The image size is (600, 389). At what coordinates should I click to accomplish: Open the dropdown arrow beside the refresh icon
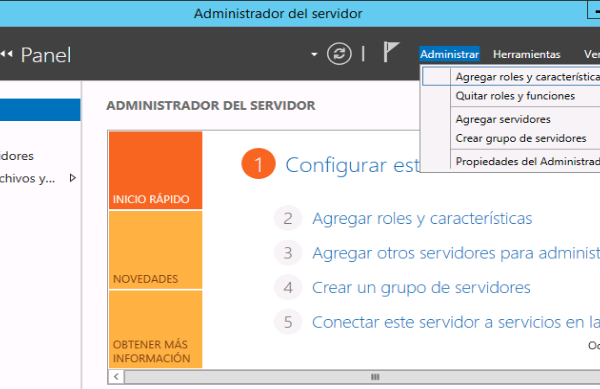point(314,54)
